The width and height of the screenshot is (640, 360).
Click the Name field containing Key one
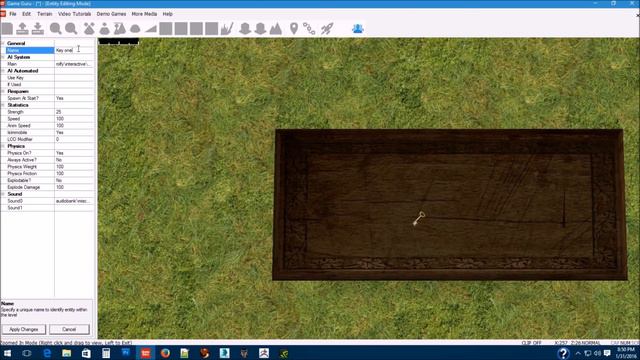(74, 50)
